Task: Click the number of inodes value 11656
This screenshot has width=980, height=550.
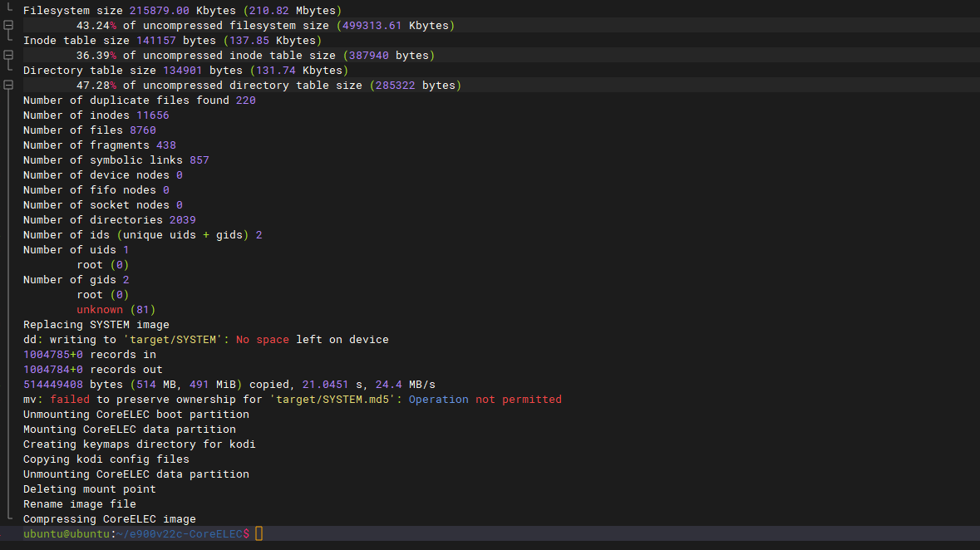Action: (152, 115)
